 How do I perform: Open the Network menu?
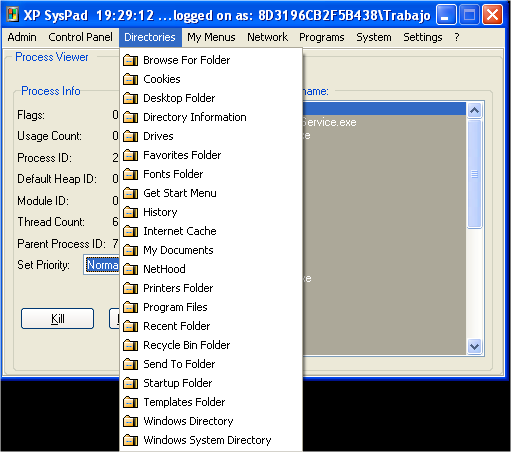(x=267, y=37)
